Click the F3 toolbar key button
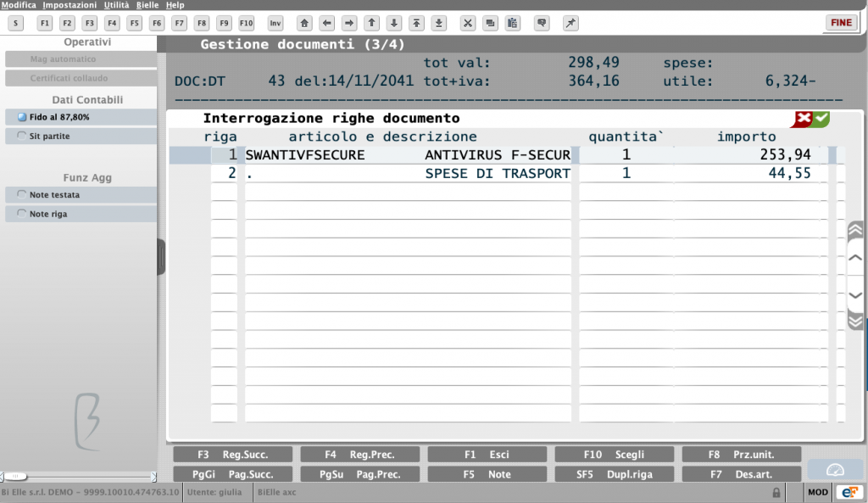The image size is (868, 503). coord(90,23)
